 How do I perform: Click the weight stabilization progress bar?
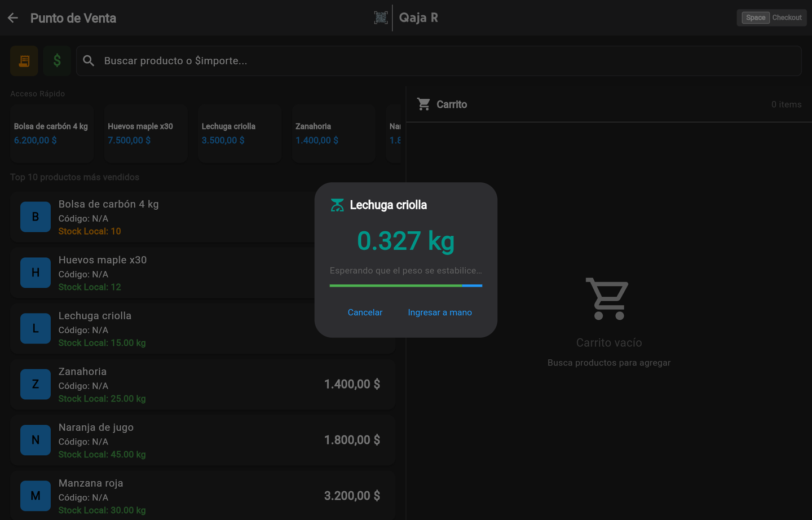pyautogui.click(x=406, y=286)
